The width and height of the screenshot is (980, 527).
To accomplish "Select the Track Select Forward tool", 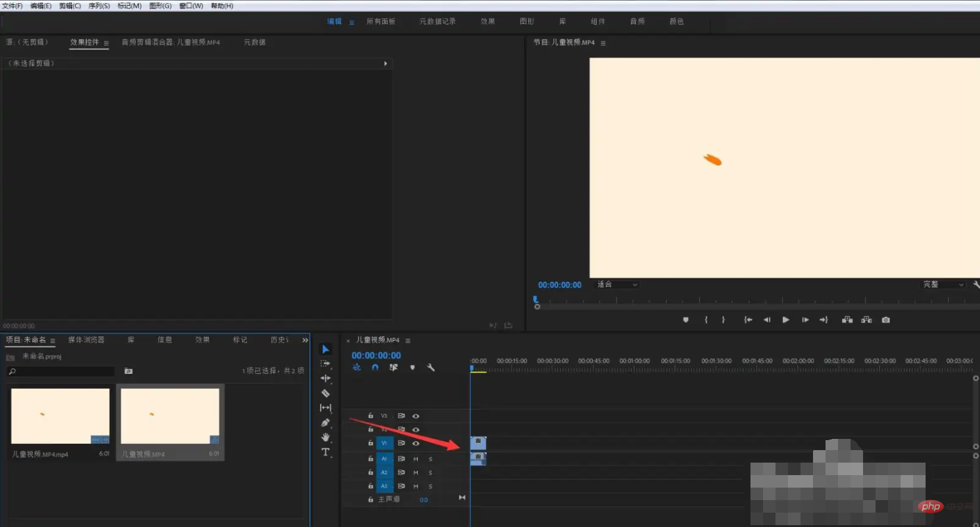I will tap(325, 363).
